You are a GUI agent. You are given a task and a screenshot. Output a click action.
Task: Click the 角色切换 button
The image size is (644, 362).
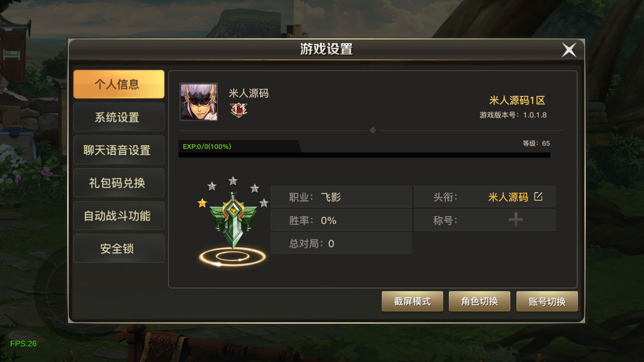tap(479, 301)
